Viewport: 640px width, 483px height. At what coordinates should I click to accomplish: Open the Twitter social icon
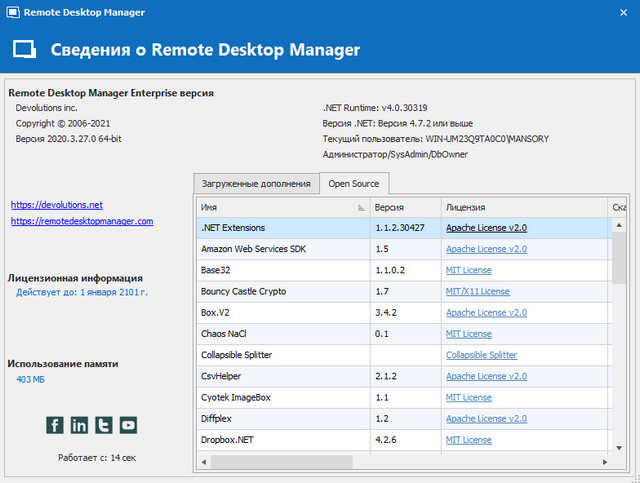104,425
